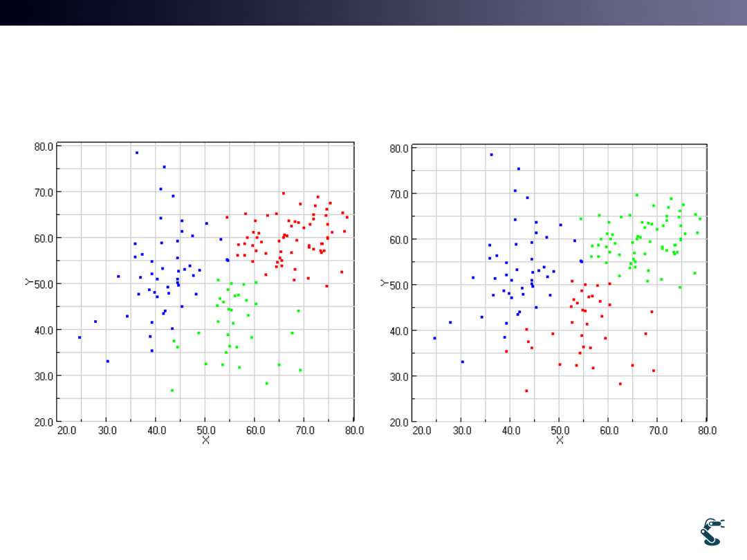Pick the topmost blue point in right chart
The image size is (747, 560).
click(x=491, y=155)
